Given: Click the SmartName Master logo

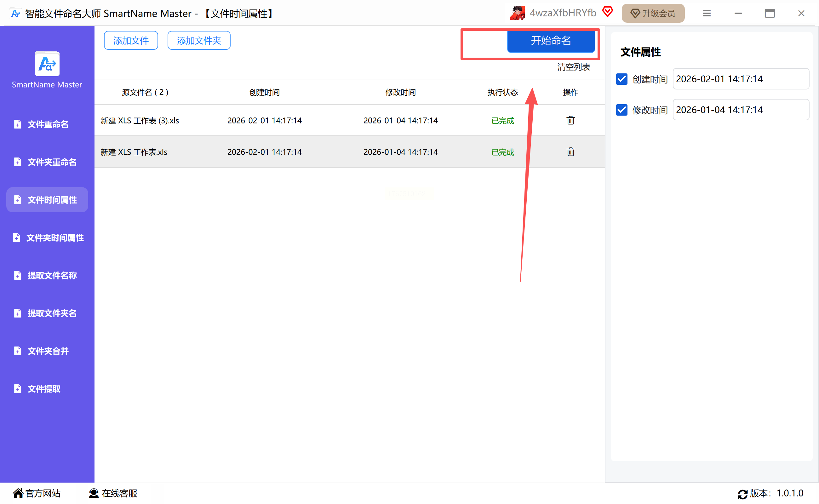Looking at the screenshot, I should (47, 64).
